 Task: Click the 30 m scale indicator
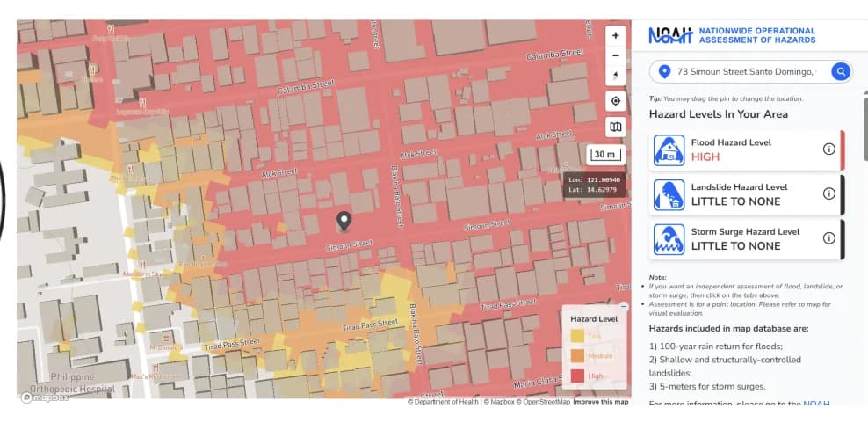pyautogui.click(x=606, y=155)
